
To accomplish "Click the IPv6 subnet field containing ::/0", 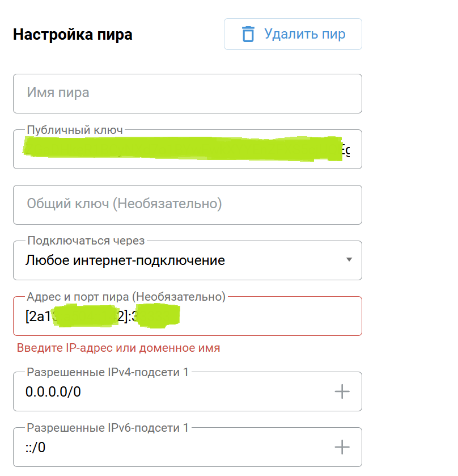I will (x=188, y=447).
